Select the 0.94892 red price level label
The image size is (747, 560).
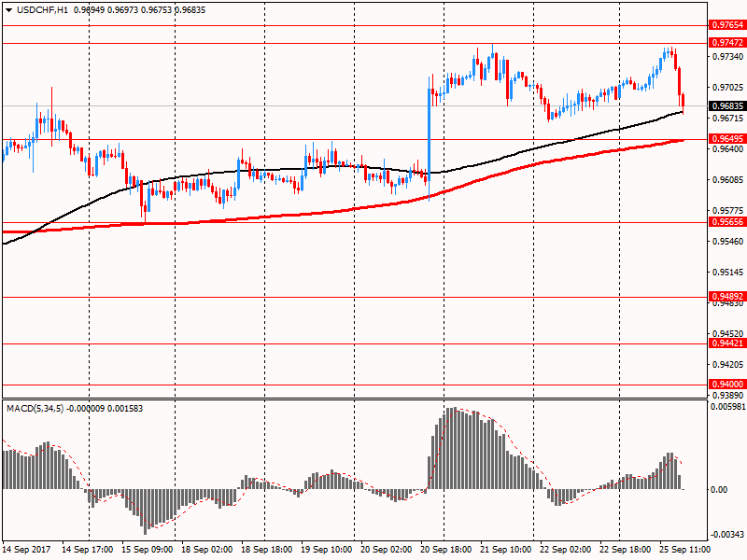click(x=727, y=296)
